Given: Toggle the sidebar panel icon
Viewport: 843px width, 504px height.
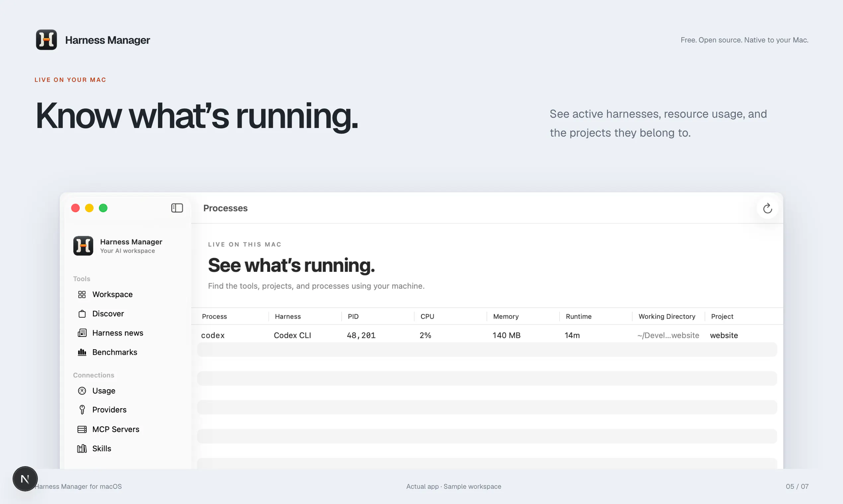Looking at the screenshot, I should [177, 208].
